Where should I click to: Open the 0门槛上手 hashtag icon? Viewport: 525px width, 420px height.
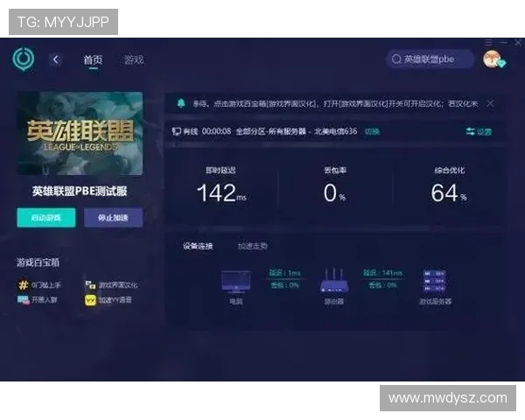pyautogui.click(x=23, y=285)
